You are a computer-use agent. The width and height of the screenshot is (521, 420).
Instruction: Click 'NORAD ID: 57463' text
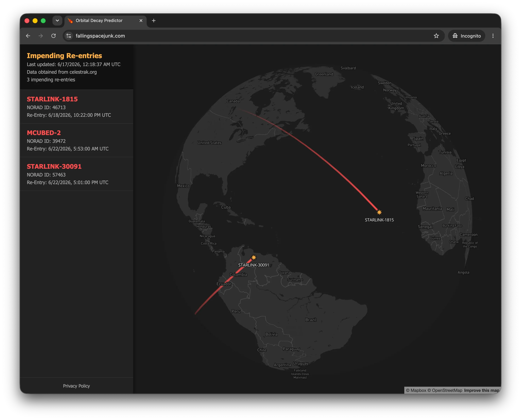(46, 175)
